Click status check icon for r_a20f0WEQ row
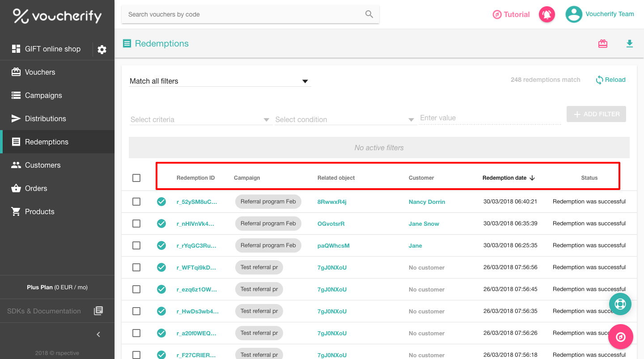644x359 pixels. [x=161, y=333]
